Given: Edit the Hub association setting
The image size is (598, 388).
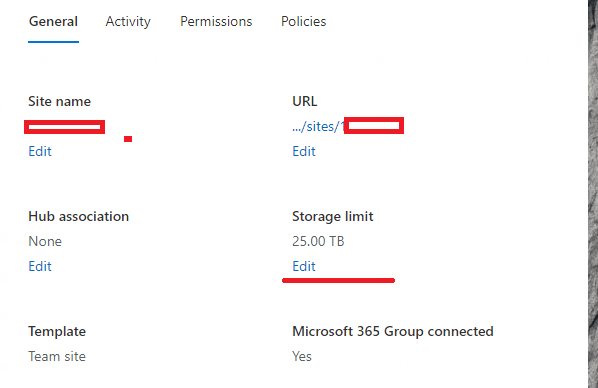Looking at the screenshot, I should coord(40,266).
